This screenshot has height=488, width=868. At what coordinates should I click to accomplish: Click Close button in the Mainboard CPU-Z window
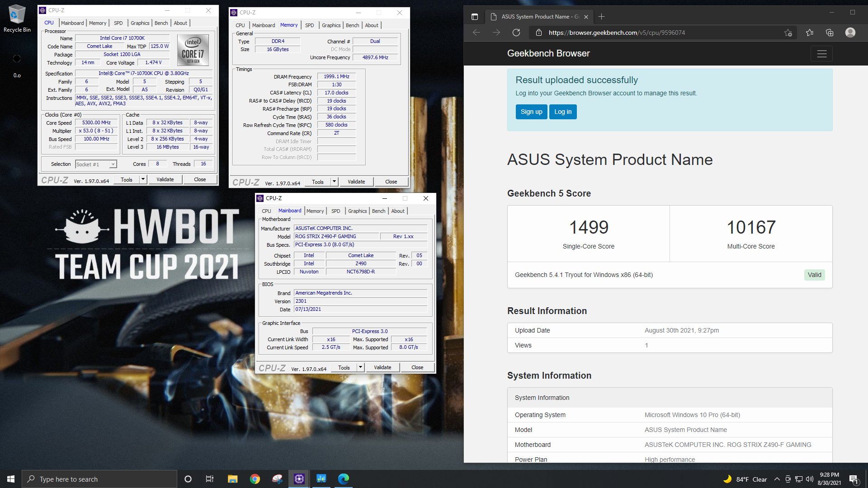coord(417,367)
